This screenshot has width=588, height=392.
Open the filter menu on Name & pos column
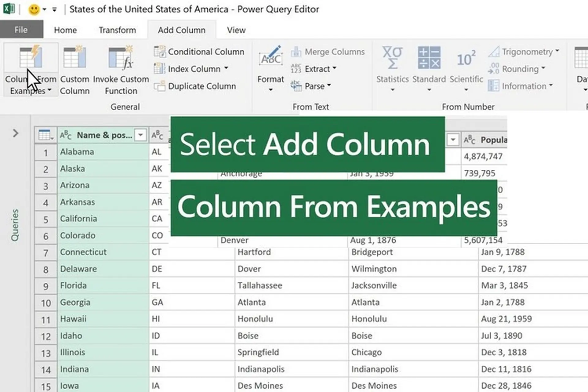[x=141, y=135]
